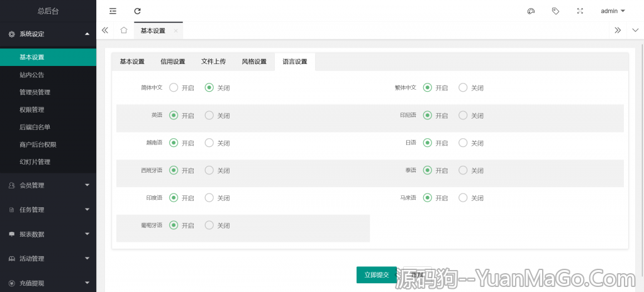Open 幻灯片管理 in the sidebar

pyautogui.click(x=48, y=162)
